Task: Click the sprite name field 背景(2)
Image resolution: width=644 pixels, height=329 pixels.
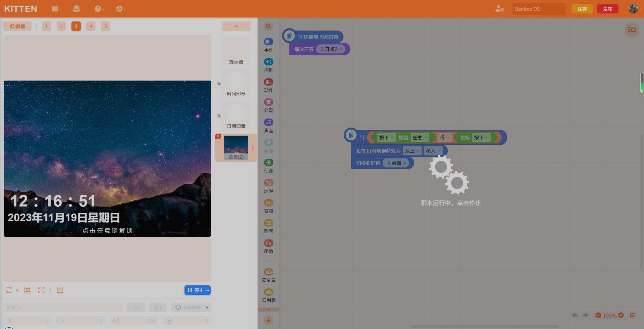Action: (x=63, y=307)
